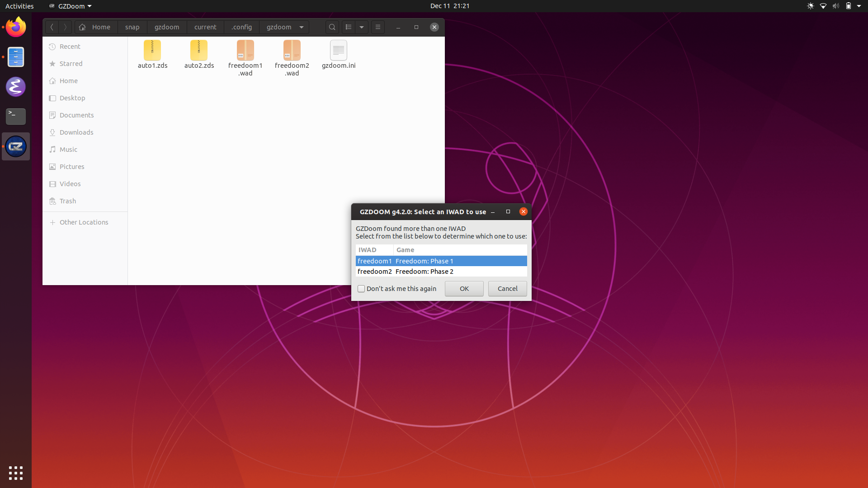Expand the gzdoom folder dropdown in breadcrumb

tap(302, 27)
